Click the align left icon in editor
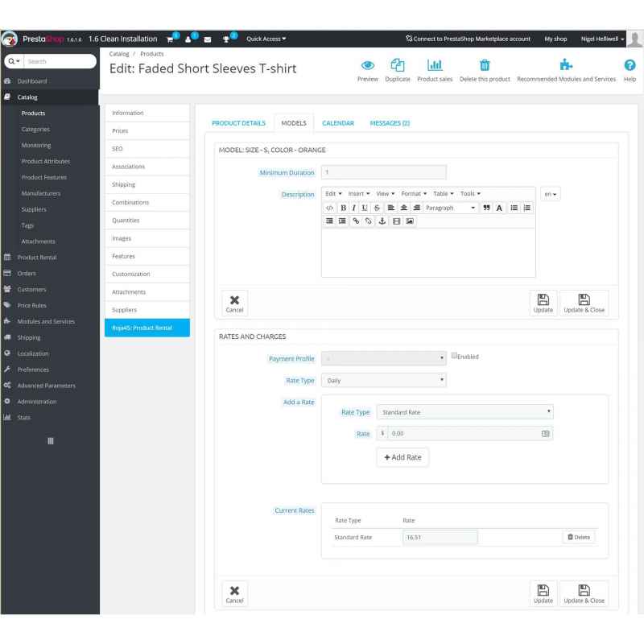 pyautogui.click(x=391, y=208)
